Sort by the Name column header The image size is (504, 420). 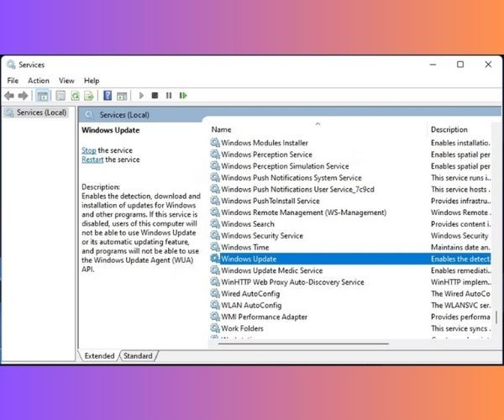[x=221, y=129]
